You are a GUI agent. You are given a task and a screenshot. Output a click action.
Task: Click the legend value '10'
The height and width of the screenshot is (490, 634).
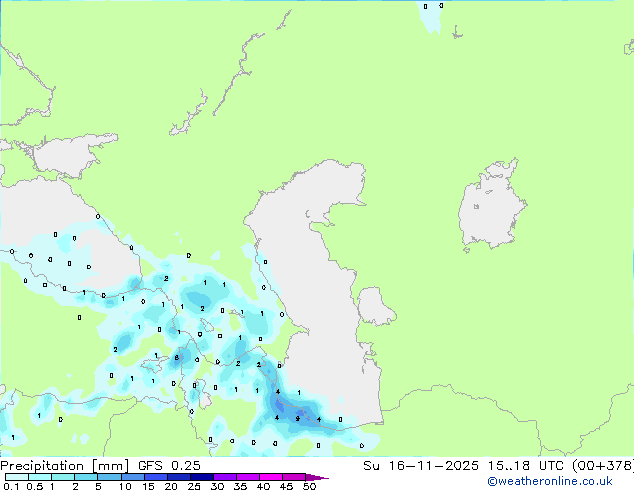click(125, 486)
